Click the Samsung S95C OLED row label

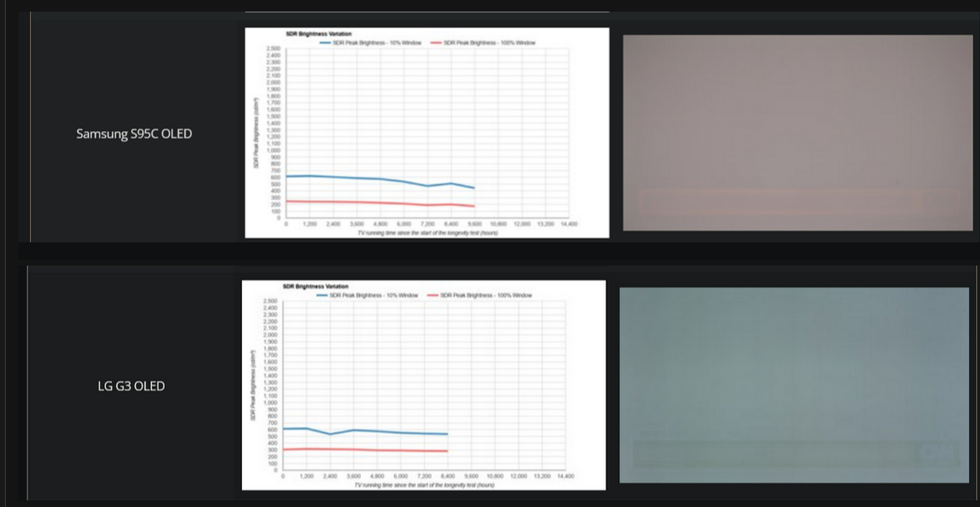tap(133, 134)
